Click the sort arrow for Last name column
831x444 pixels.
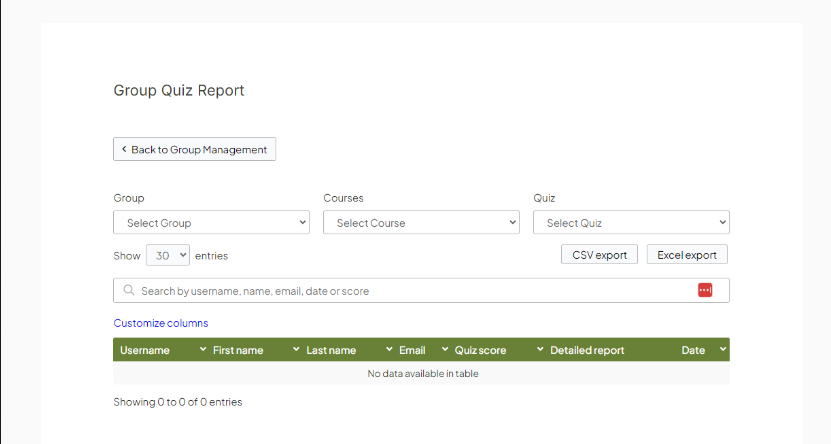389,350
